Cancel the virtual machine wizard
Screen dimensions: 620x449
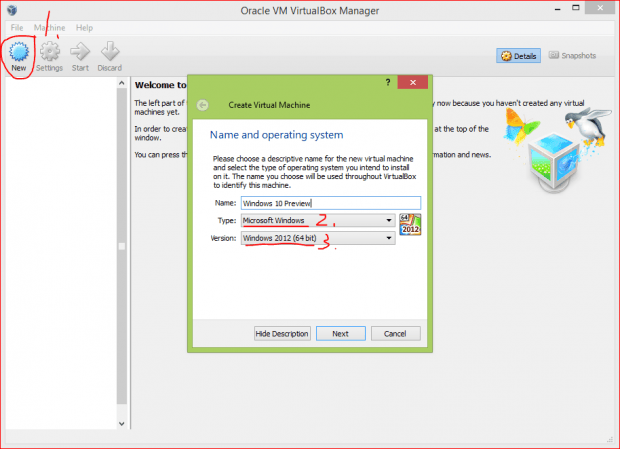click(x=395, y=334)
